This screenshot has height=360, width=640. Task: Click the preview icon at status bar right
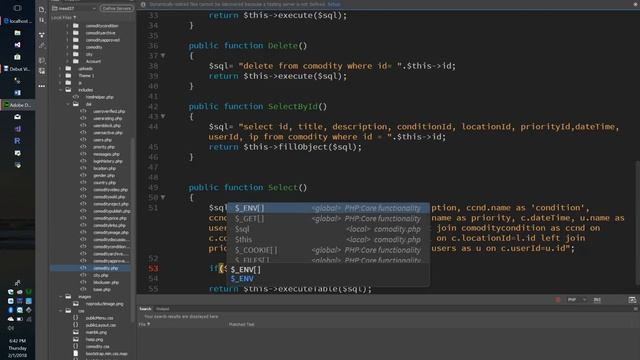[x=632, y=300]
